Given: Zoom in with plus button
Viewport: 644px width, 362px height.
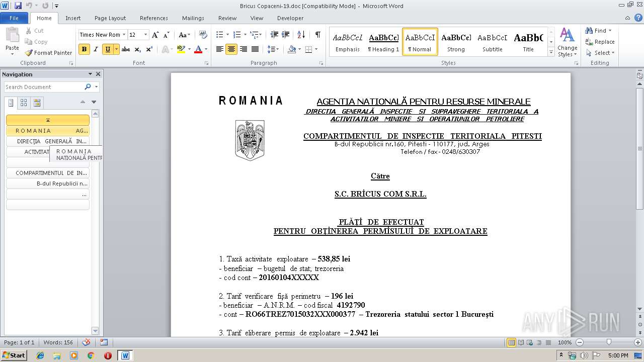Looking at the screenshot, I should click(638, 342).
